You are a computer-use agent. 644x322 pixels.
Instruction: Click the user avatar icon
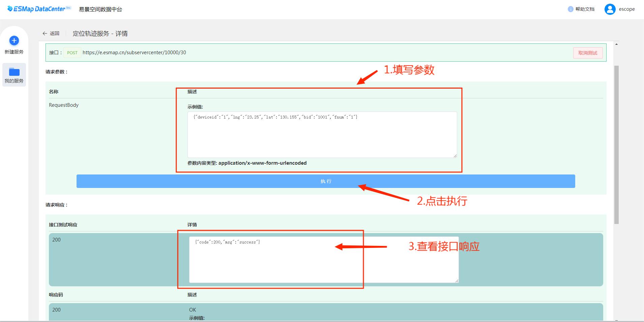(610, 9)
